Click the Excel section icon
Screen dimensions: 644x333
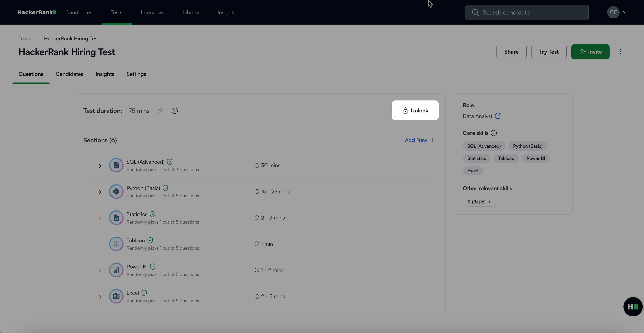pyautogui.click(x=116, y=296)
